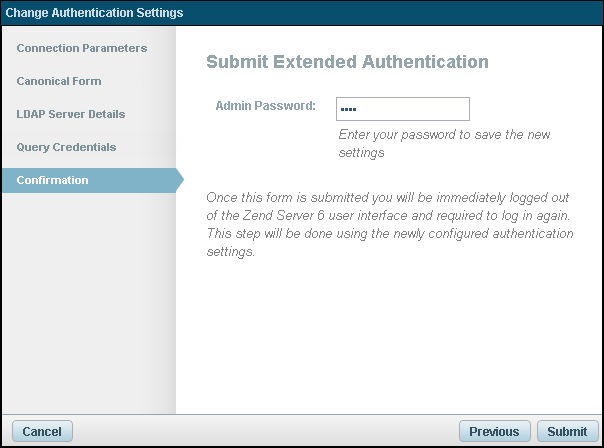This screenshot has height=448, width=604.
Task: Click the 'Enter your password' hint text
Action: (x=444, y=143)
